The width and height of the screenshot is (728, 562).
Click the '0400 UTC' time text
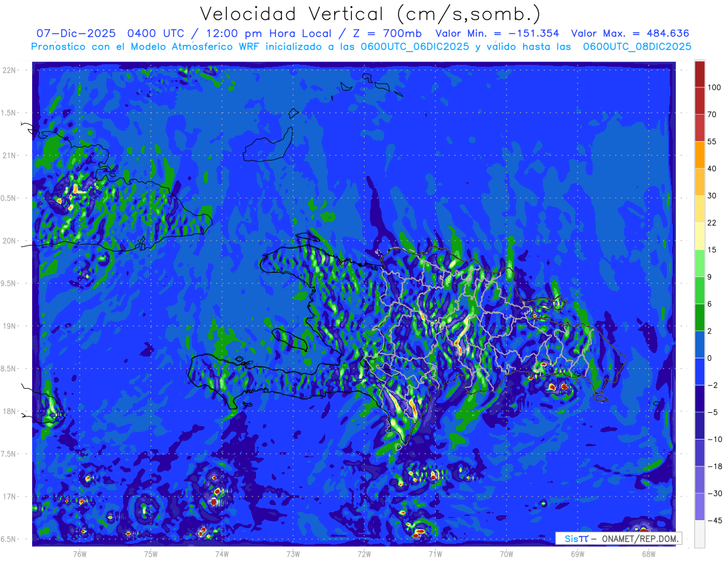pyautogui.click(x=157, y=33)
